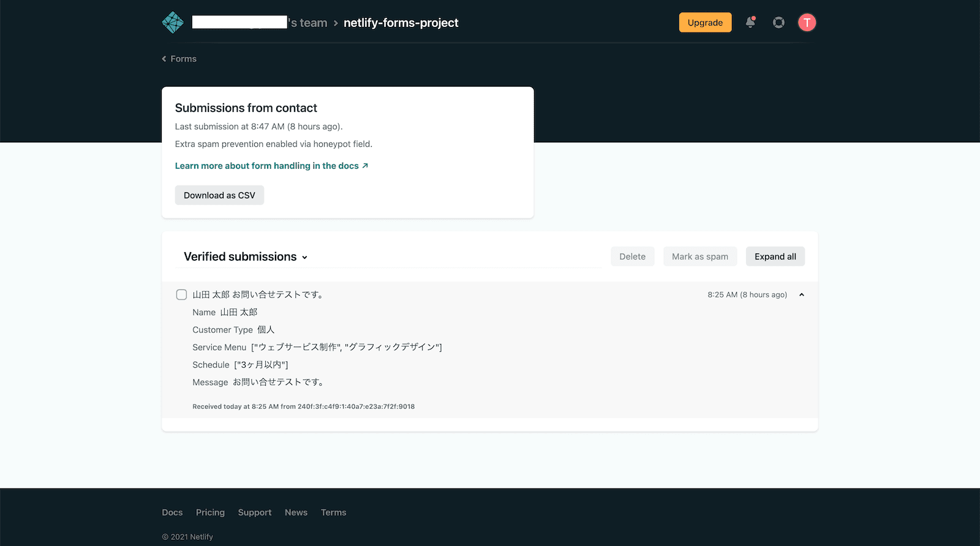Open the support lifebuoy icon
980x546 pixels.
pyautogui.click(x=778, y=23)
